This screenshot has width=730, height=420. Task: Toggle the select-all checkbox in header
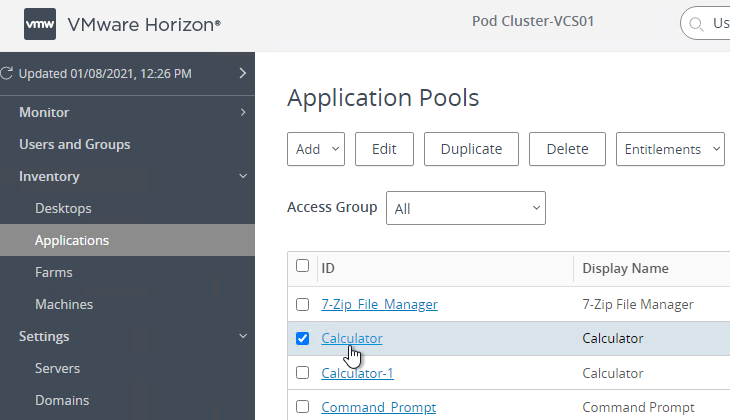point(302,266)
